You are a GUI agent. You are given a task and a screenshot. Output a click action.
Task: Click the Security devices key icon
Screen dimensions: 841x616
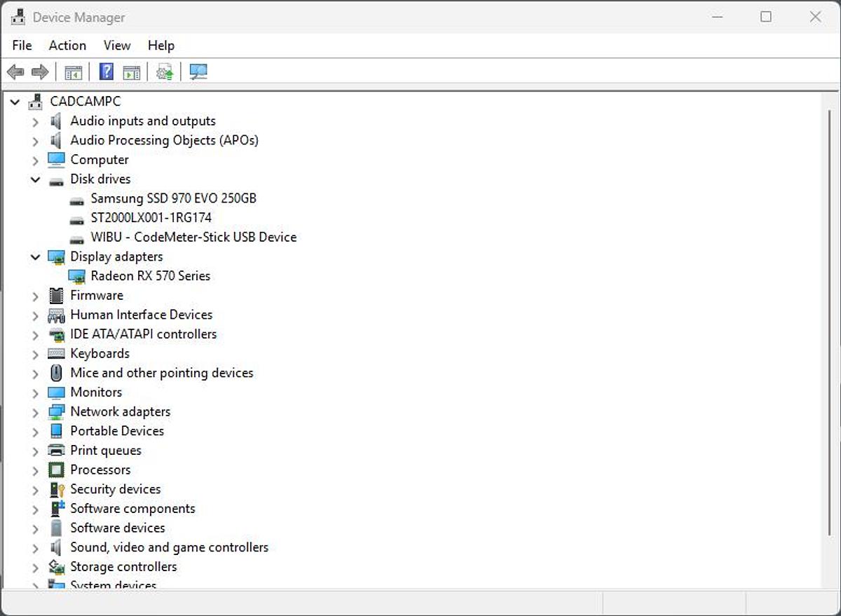[x=56, y=489]
